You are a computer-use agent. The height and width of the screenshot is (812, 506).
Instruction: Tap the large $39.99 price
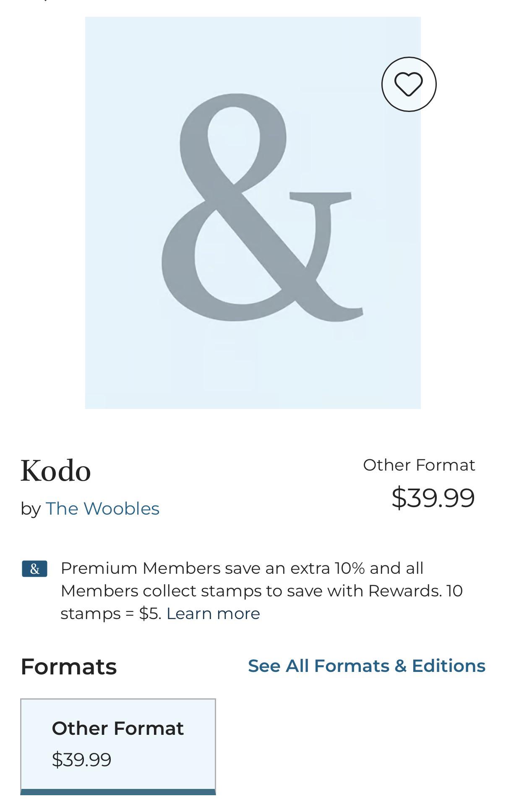433,497
